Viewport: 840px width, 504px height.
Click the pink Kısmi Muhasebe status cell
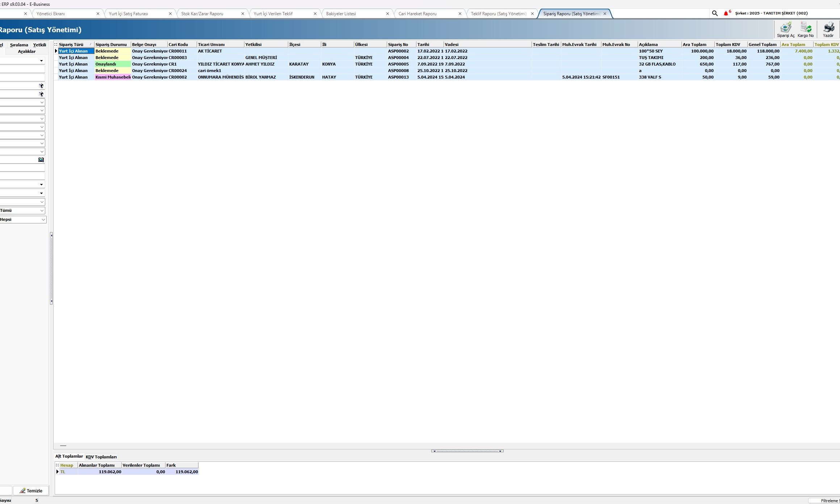point(112,77)
